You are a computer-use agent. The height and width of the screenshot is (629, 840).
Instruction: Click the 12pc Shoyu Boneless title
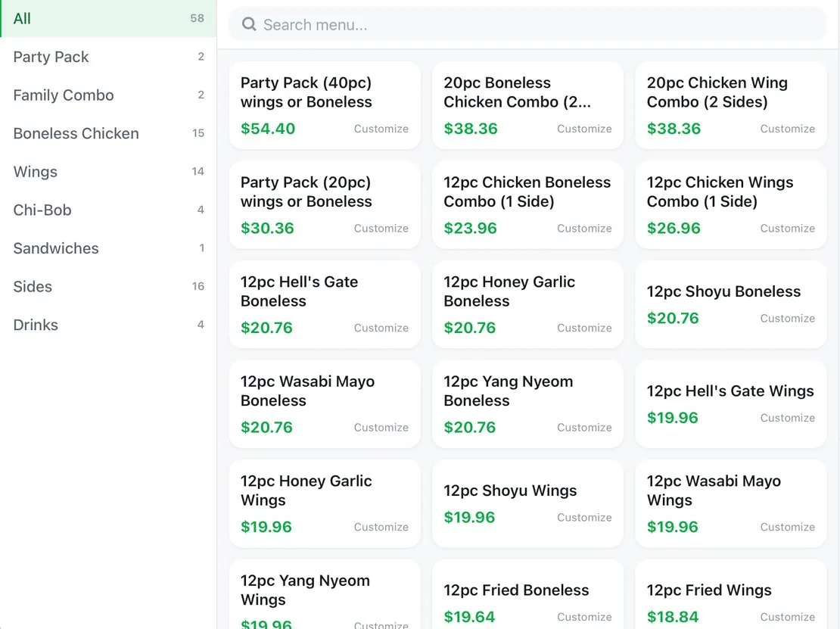[x=723, y=291]
